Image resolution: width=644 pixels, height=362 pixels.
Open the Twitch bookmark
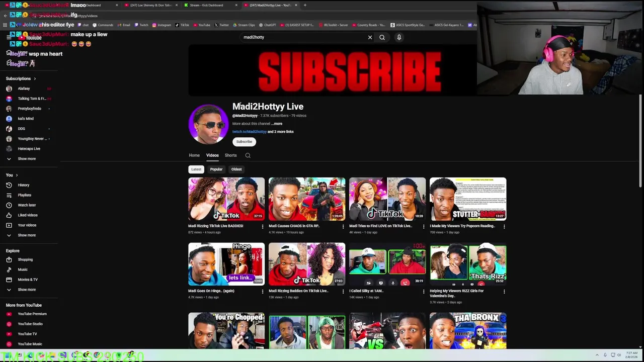tap(141, 25)
